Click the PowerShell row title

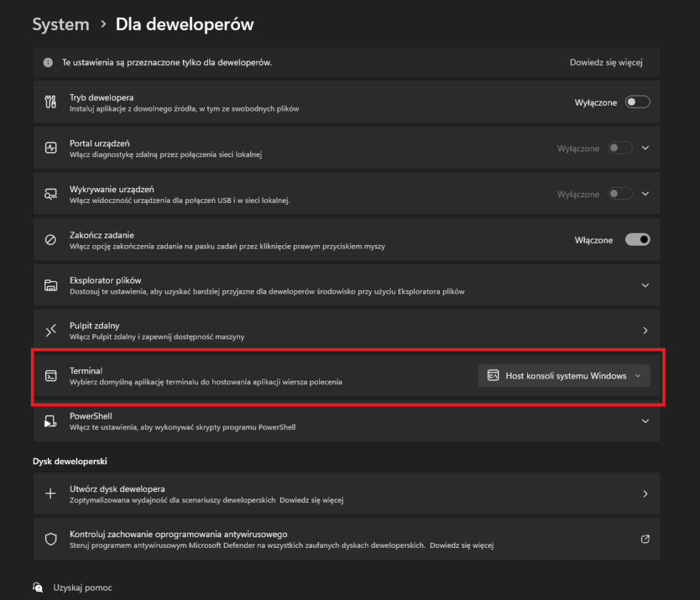tap(91, 416)
